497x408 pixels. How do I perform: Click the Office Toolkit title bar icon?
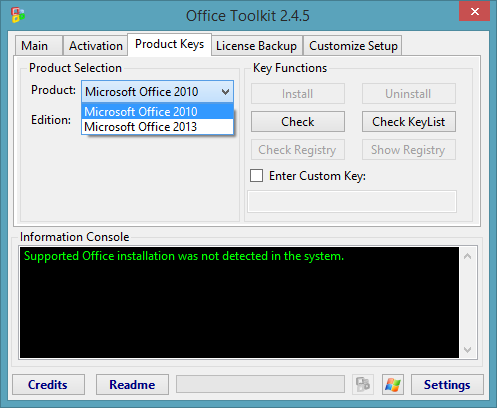18,15
